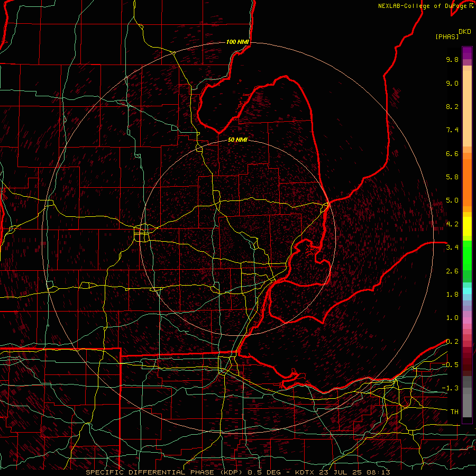This screenshot has height=476, width=476.
Task: Click the 2.6 value on the legend
Action: click(x=452, y=271)
